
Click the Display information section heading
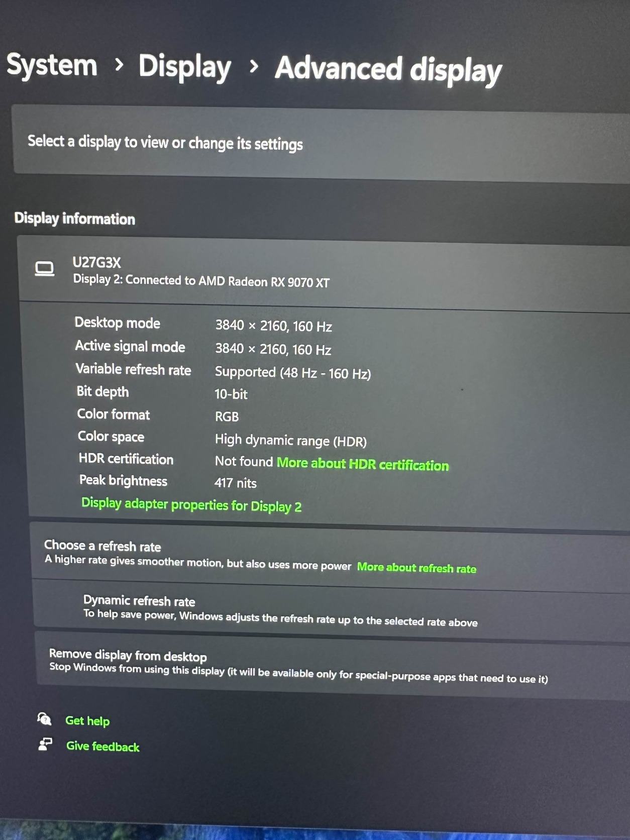coord(75,219)
